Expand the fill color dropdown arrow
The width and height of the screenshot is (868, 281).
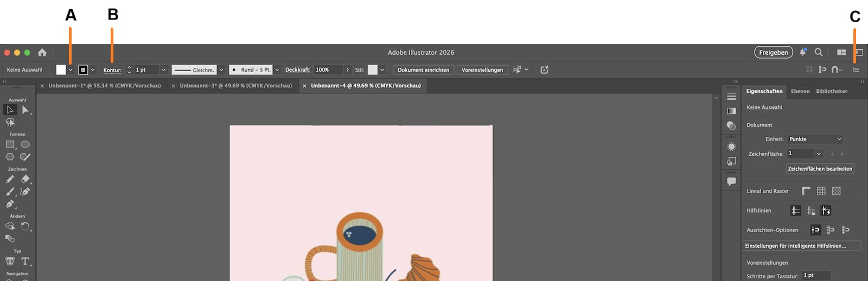(71, 70)
